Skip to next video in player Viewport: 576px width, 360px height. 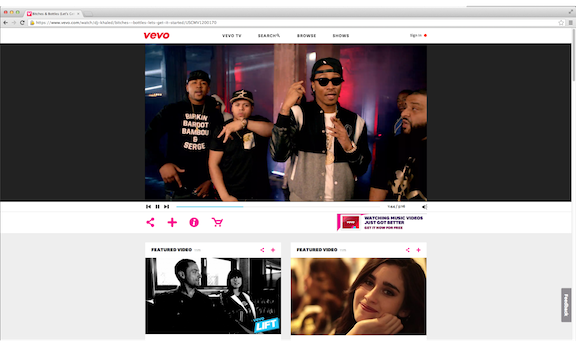point(166,206)
